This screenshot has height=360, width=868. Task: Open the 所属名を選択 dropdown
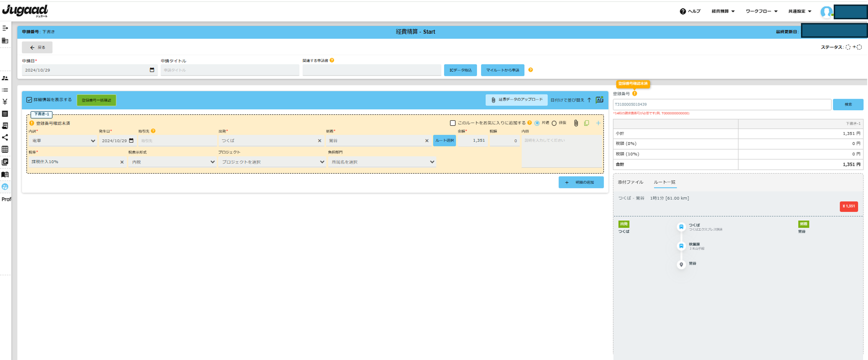click(382, 162)
